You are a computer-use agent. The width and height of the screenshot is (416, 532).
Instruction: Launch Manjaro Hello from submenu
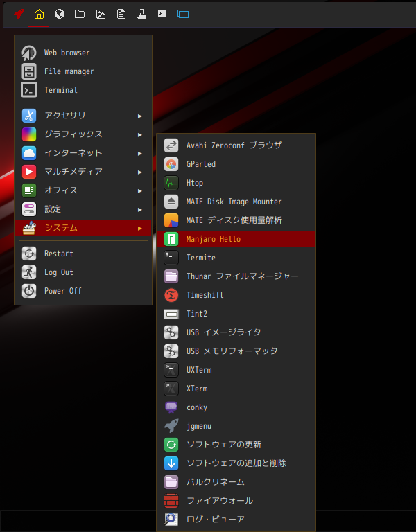[236, 239]
